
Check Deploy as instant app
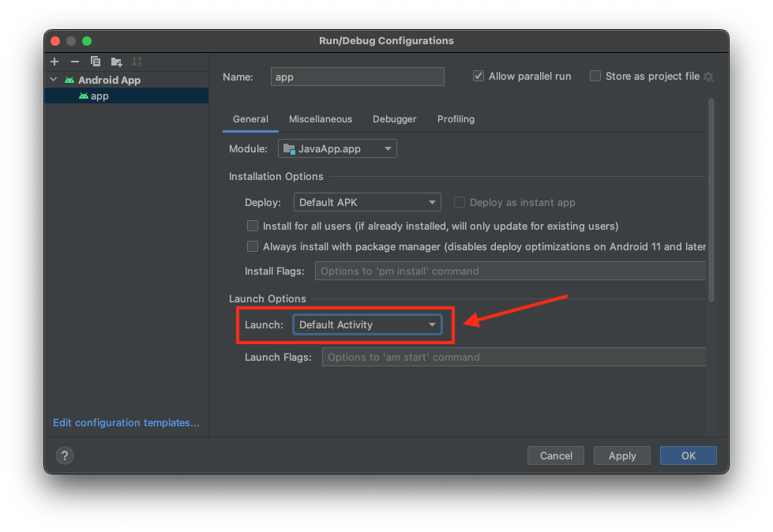coord(460,202)
